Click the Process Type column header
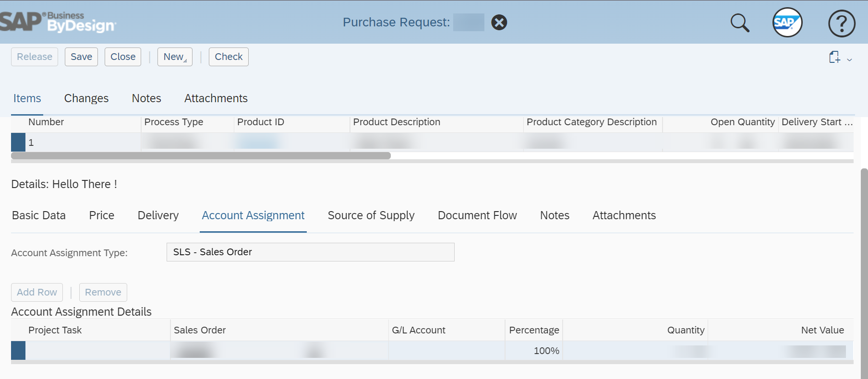The height and width of the screenshot is (379, 868). pyautogui.click(x=174, y=122)
